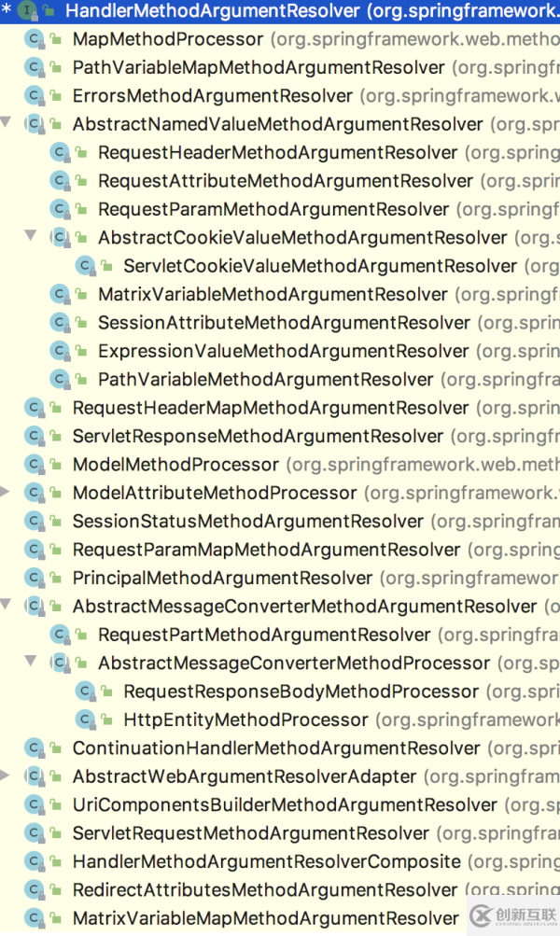Click the class icon of ErrorsMethodArgumentResolver
The width and height of the screenshot is (560, 936).
35,95
